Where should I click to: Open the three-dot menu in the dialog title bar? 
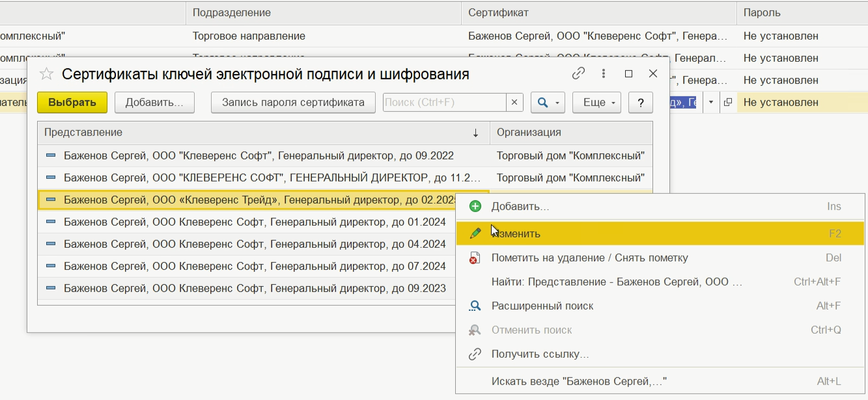(604, 74)
